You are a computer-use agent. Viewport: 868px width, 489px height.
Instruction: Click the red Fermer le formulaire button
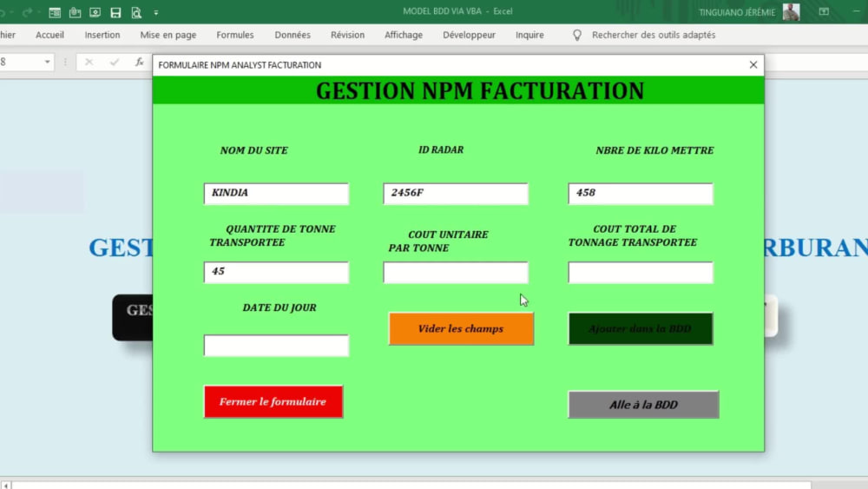273,401
